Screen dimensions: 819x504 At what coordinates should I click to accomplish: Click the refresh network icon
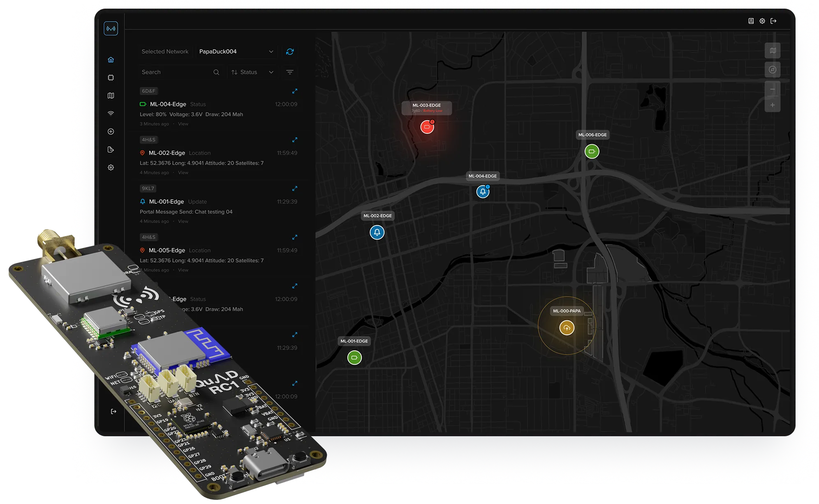[290, 52]
